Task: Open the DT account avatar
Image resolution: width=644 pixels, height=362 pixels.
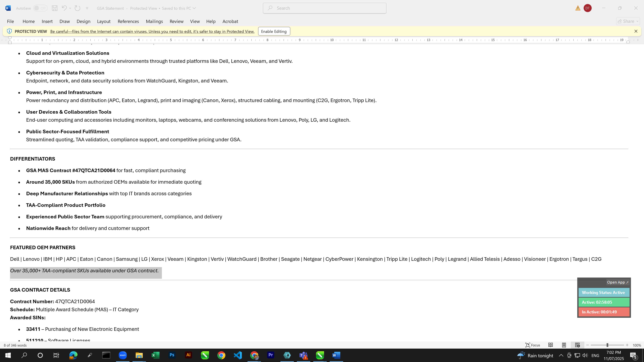Action: (x=587, y=8)
